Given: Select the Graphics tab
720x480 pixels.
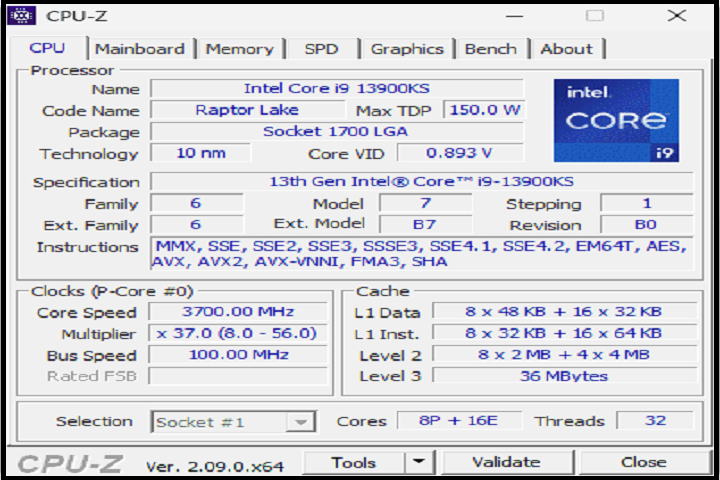Looking at the screenshot, I should coord(406,49).
